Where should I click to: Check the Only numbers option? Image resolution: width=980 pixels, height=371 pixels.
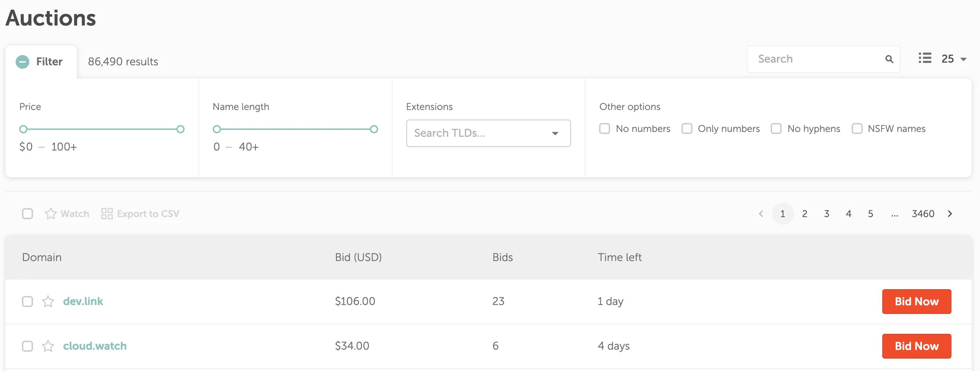pyautogui.click(x=687, y=129)
